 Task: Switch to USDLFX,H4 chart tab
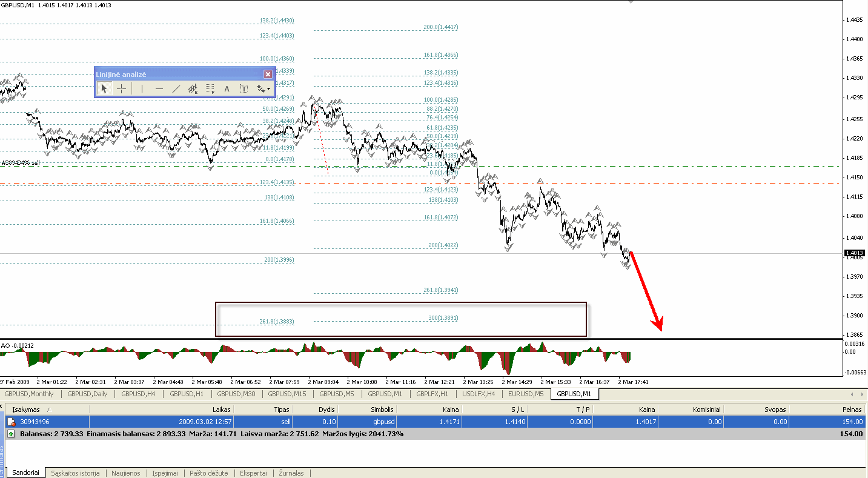tap(479, 394)
